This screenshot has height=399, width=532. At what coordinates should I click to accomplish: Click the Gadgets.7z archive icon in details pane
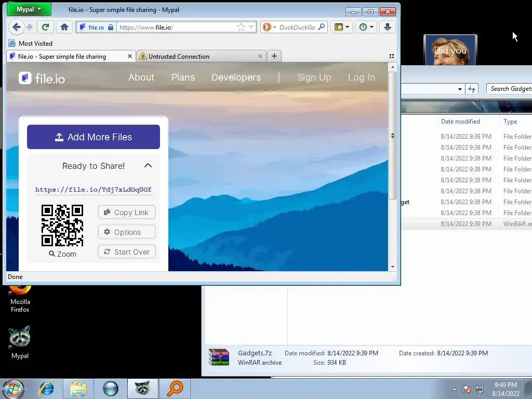pyautogui.click(x=219, y=357)
